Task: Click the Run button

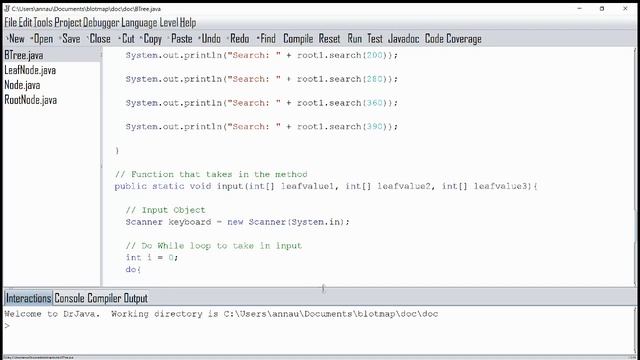Action: (355, 39)
